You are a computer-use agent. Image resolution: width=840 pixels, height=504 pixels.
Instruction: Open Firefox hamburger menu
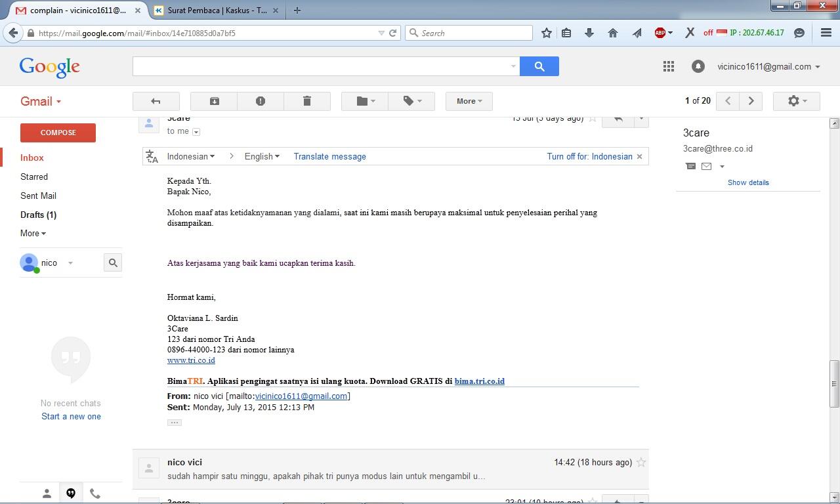coord(826,33)
